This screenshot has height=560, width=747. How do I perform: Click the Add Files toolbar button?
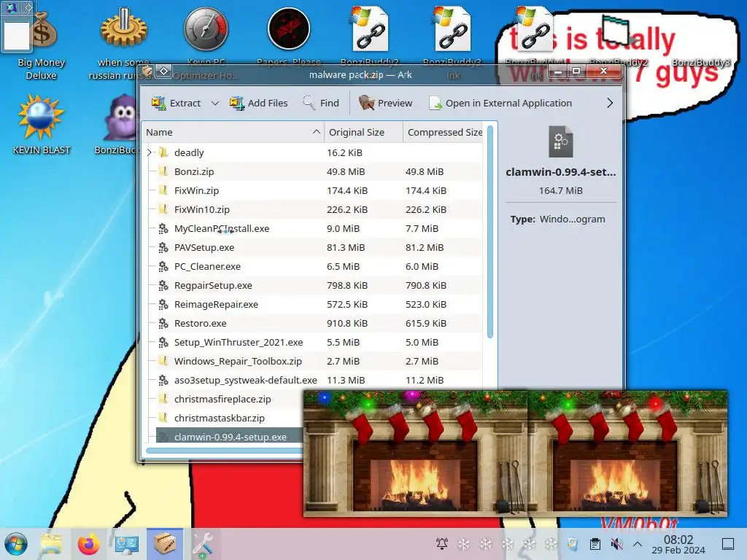pos(259,103)
